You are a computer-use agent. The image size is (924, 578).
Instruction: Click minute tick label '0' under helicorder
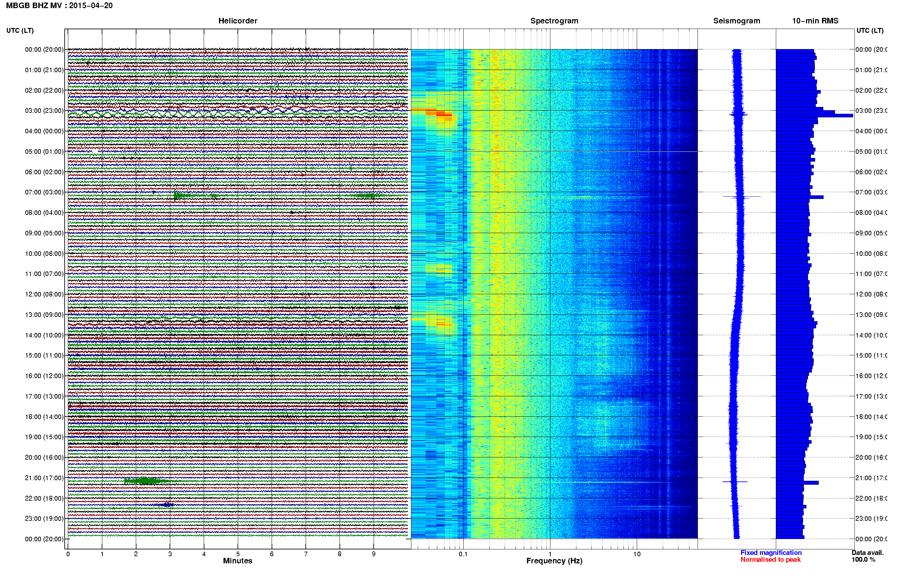coord(68,554)
